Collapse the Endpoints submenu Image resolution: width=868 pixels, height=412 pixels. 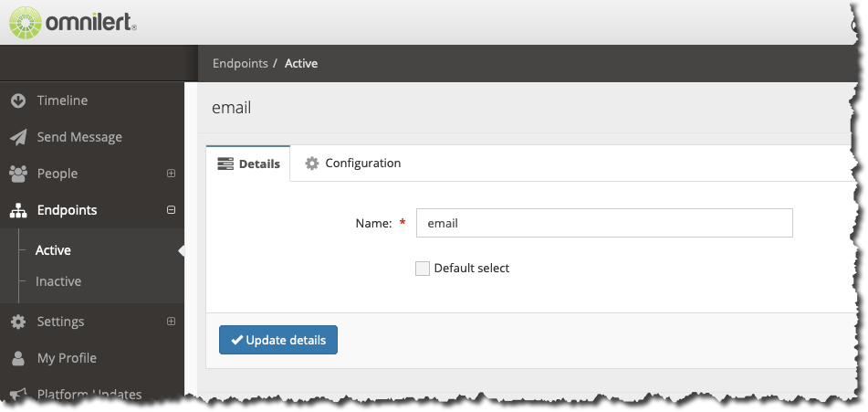[x=171, y=210]
